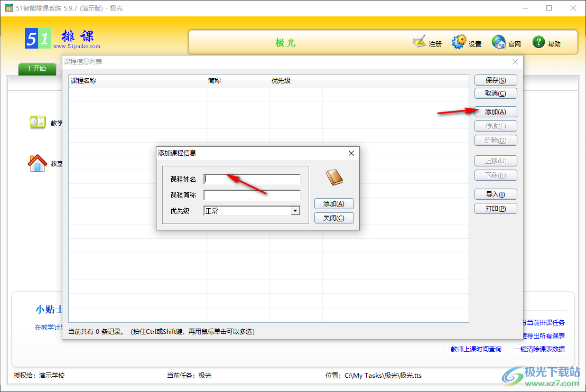Click 当前任务: 极光 in status bar

pyautogui.click(x=189, y=376)
